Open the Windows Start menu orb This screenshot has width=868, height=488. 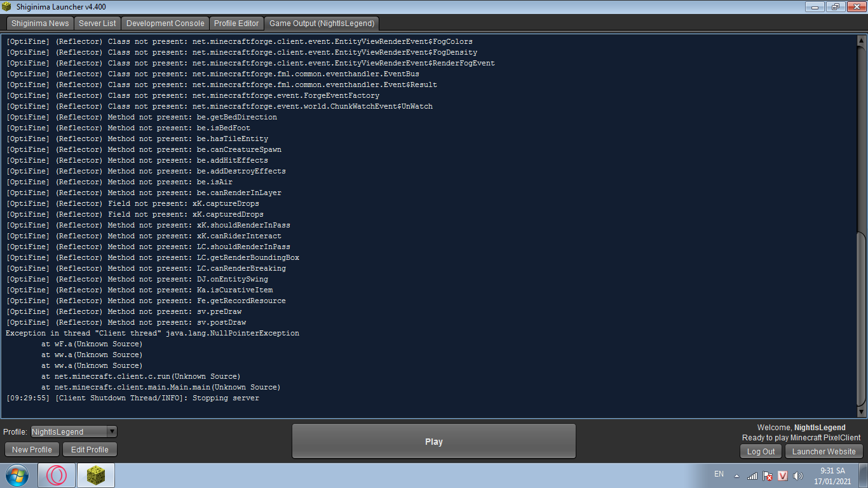(17, 475)
